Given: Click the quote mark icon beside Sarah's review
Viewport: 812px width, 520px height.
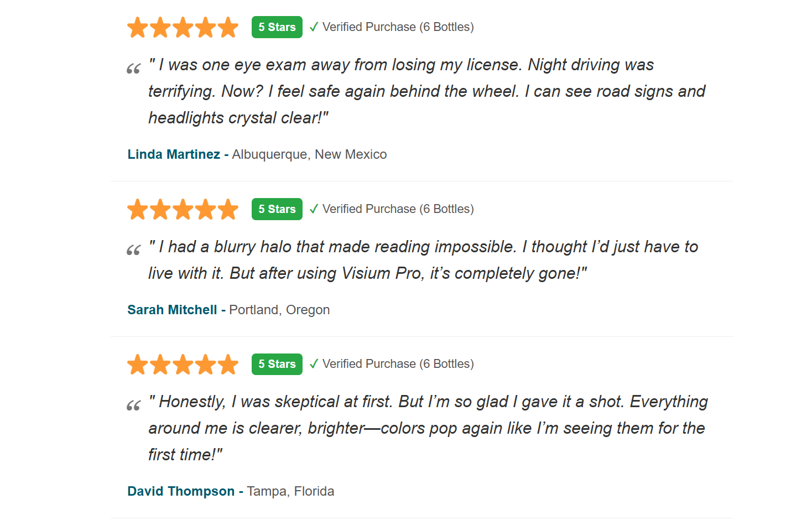Looking at the screenshot, I should pos(133,250).
